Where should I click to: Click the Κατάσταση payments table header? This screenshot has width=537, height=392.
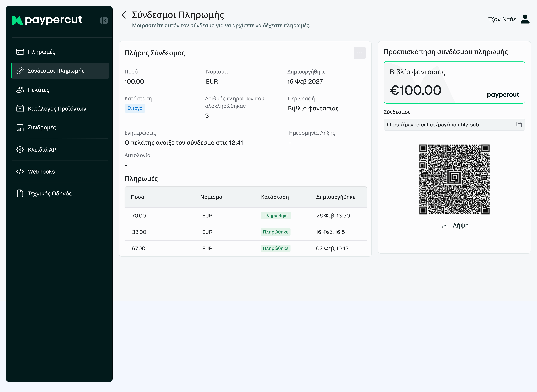click(x=275, y=197)
